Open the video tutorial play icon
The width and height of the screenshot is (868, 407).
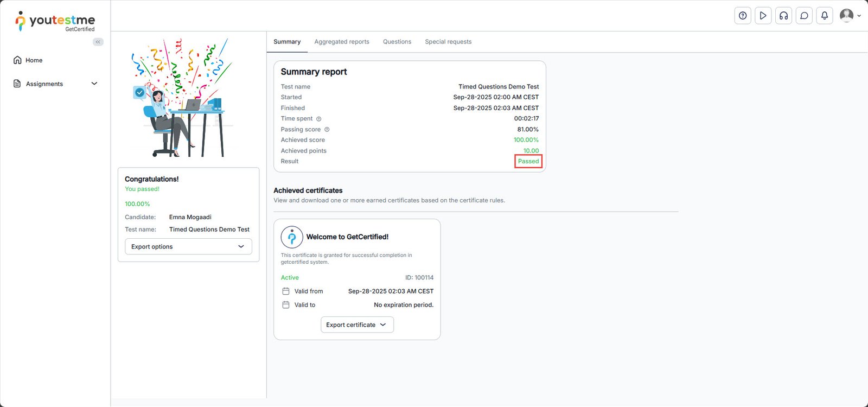pyautogui.click(x=763, y=16)
